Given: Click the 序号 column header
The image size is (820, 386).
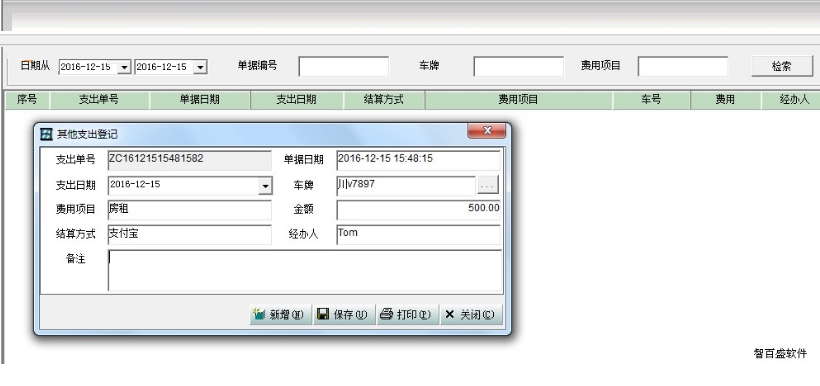Looking at the screenshot, I should coord(27,100).
